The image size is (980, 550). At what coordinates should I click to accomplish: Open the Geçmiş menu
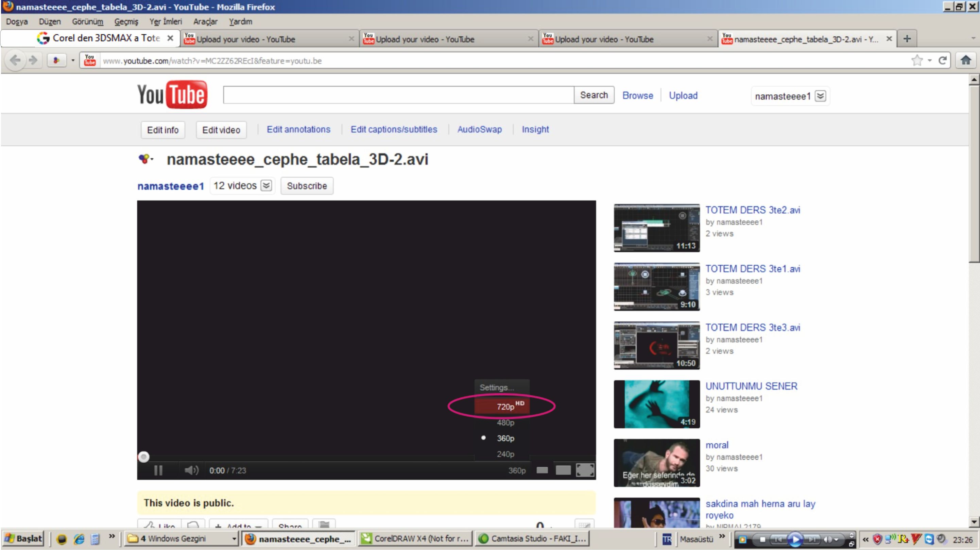tap(126, 22)
